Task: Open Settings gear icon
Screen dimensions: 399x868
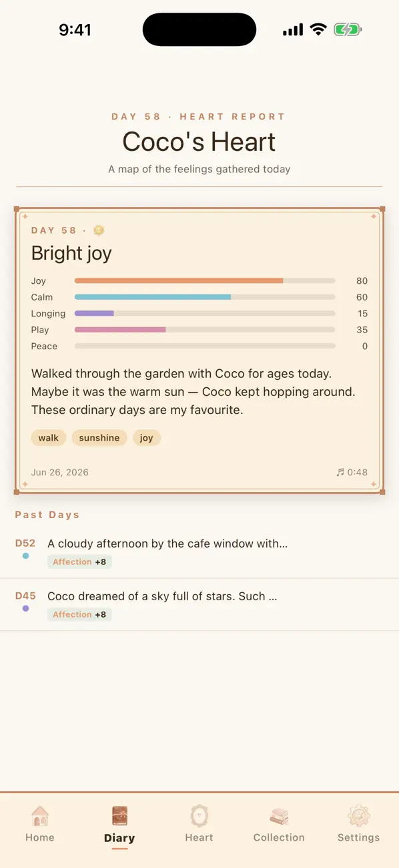Action: 358,816
